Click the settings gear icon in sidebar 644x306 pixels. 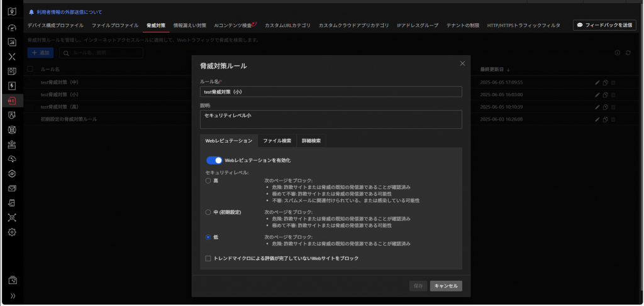click(12, 232)
